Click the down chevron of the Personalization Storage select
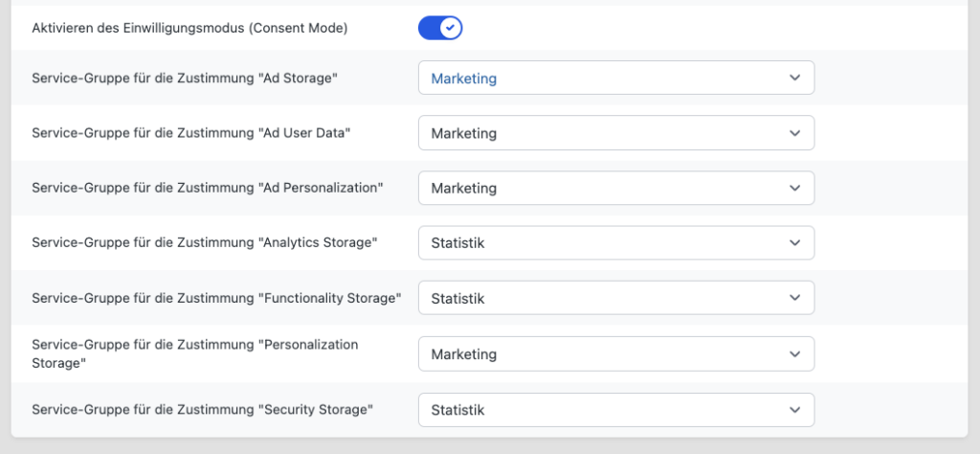The width and height of the screenshot is (980, 454). (x=794, y=353)
